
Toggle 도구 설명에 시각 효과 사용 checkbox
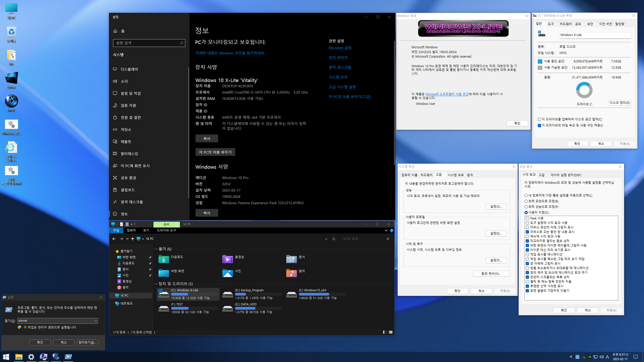[527, 223]
